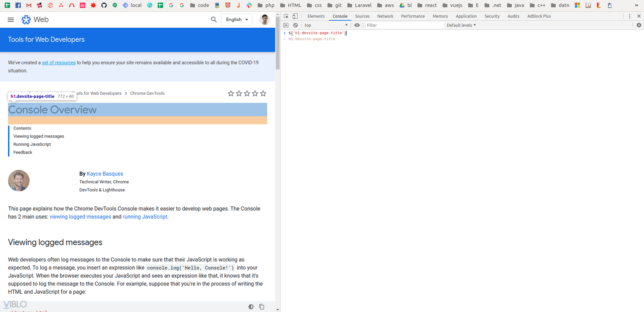Rate the page with the first star
The height and width of the screenshot is (312, 644).
tap(231, 94)
